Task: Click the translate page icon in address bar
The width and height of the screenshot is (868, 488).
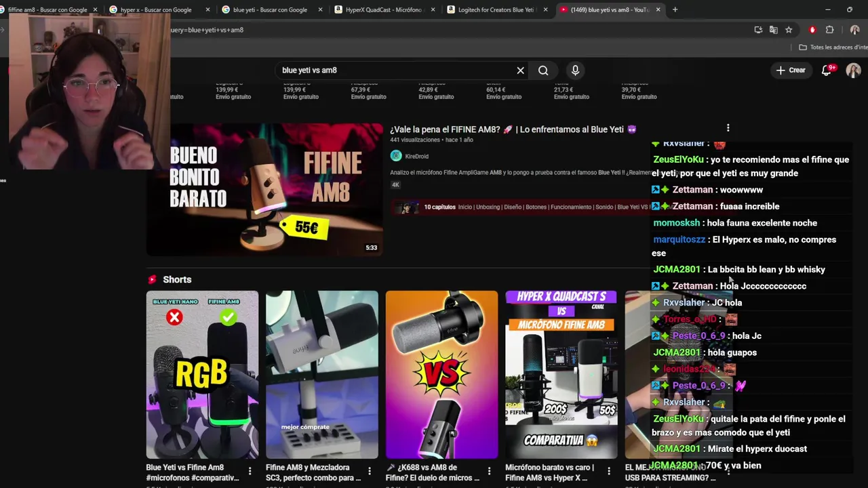Action: [x=773, y=30]
